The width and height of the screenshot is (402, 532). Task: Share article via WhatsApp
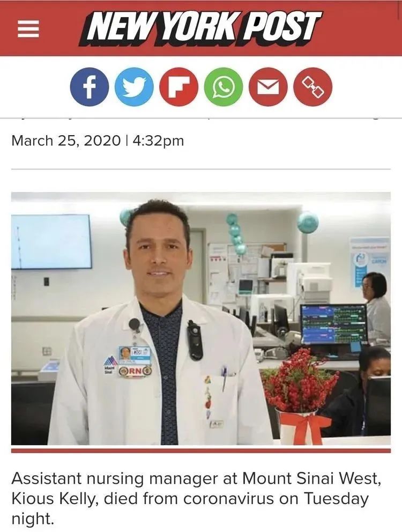point(223,87)
